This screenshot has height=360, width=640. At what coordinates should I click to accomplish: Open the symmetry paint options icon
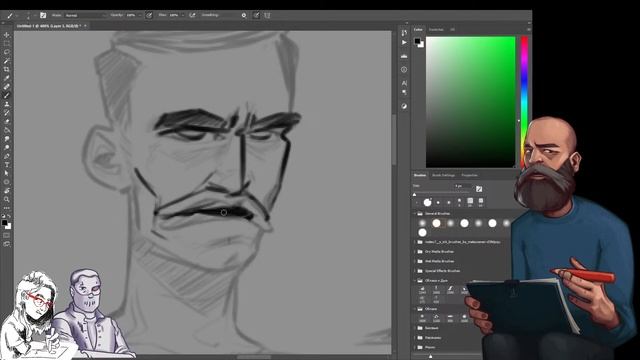[x=267, y=15]
